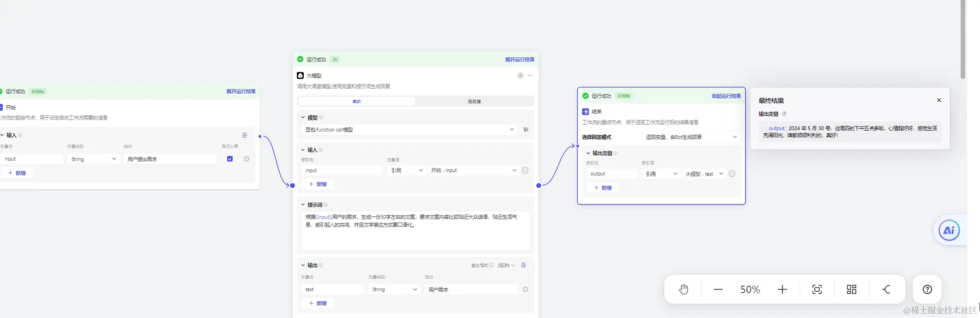
Task: Remove the input variable row in 开始 node
Action: click(247, 159)
